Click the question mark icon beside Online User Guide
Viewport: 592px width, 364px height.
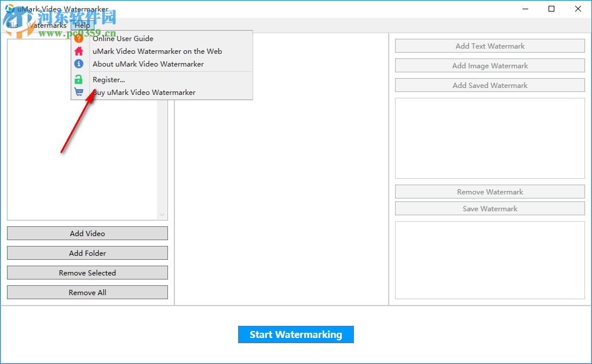click(79, 38)
